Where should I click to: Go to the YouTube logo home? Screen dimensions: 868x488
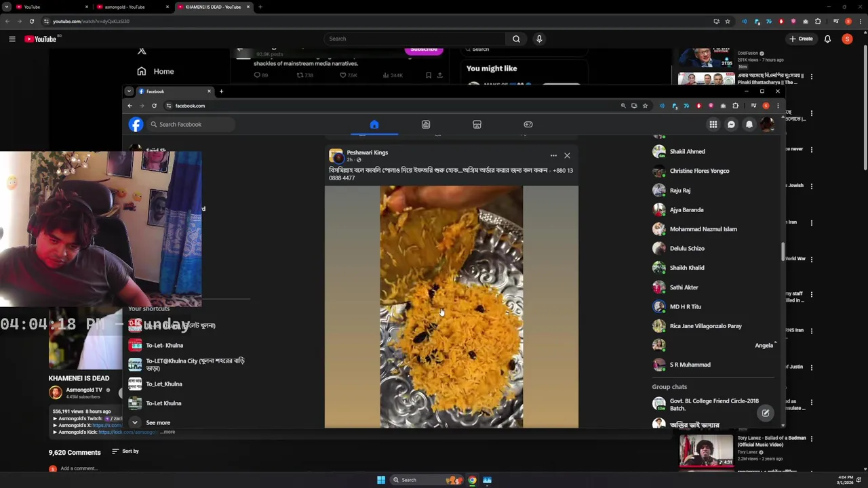(x=40, y=39)
